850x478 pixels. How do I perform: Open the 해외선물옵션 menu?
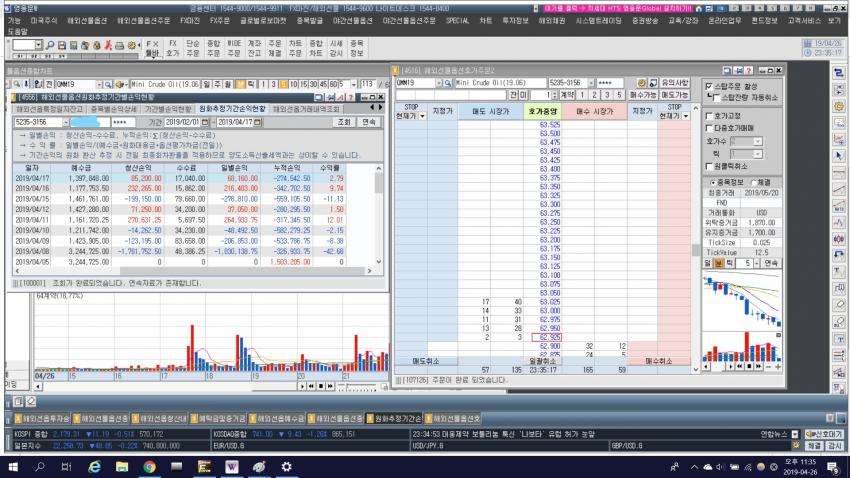pyautogui.click(x=87, y=21)
